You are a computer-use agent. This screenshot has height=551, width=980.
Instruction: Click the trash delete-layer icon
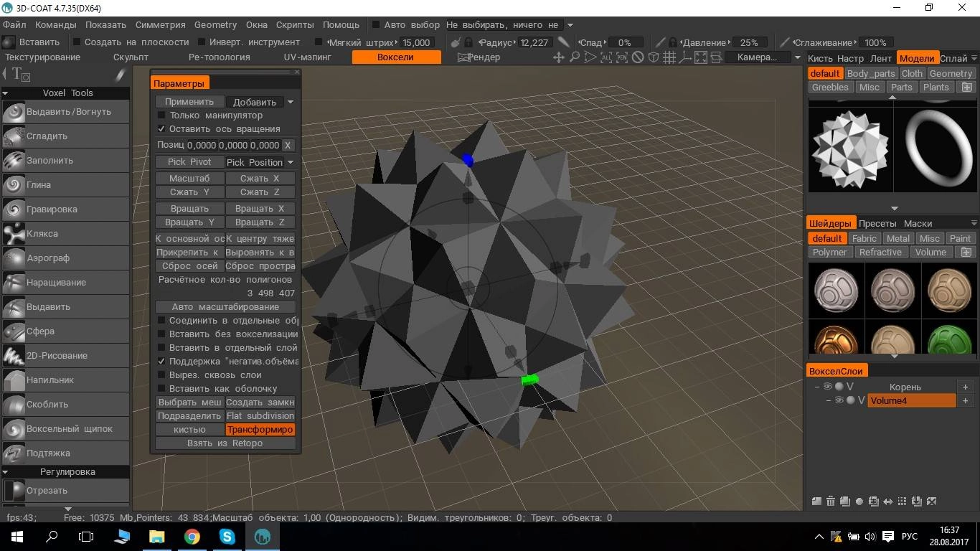(x=831, y=501)
